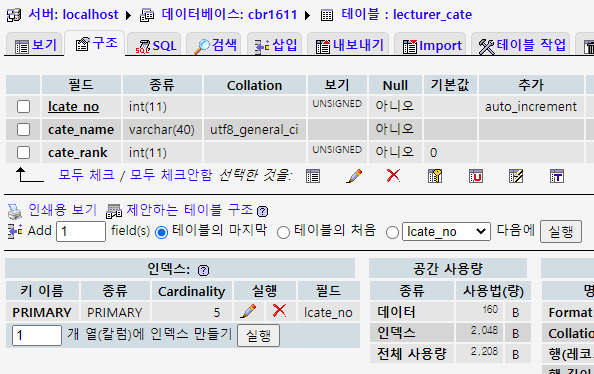
Task: Click the pencil edit icon for selected fields
Action: pos(354,176)
